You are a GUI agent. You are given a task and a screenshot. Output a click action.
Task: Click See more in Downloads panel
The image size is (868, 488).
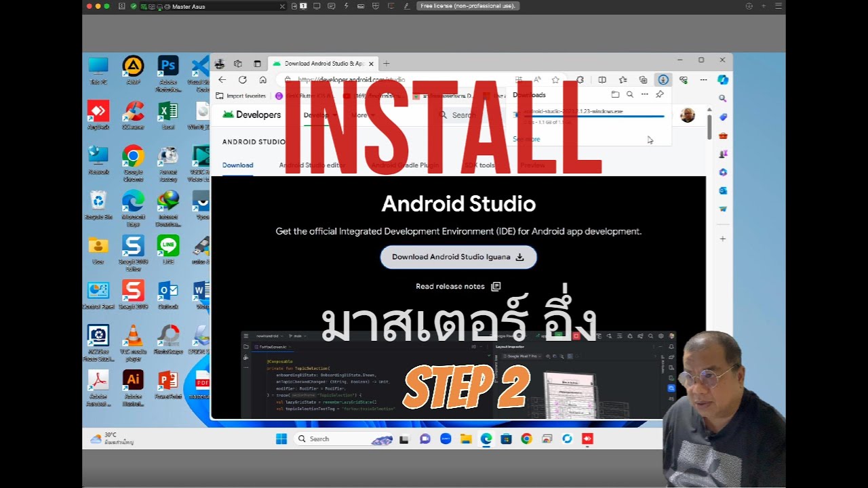[x=527, y=139]
